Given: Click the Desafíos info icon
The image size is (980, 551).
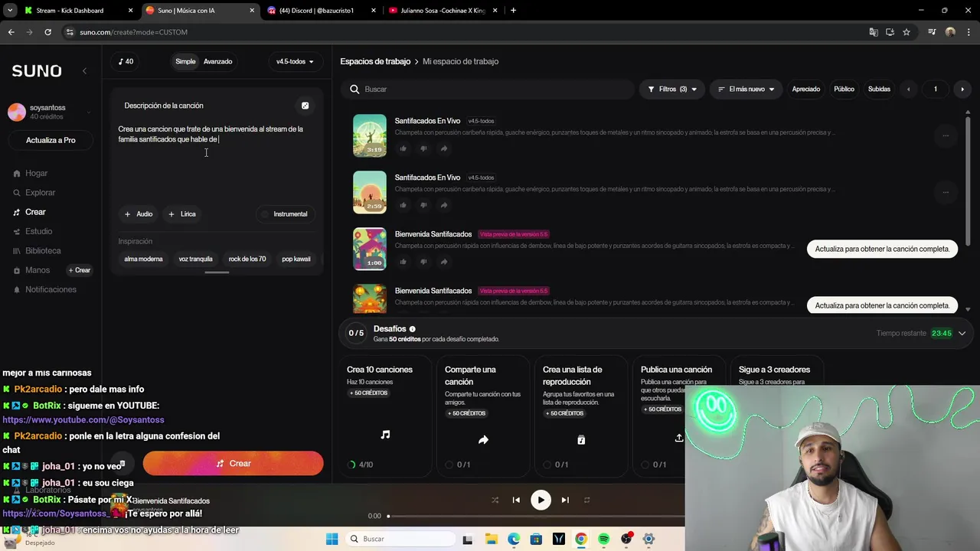Looking at the screenshot, I should (x=412, y=329).
